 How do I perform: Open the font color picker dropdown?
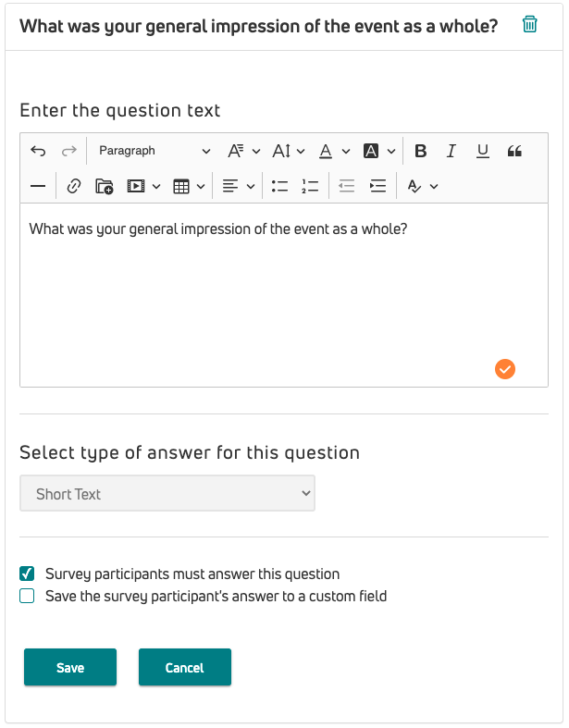(x=334, y=151)
